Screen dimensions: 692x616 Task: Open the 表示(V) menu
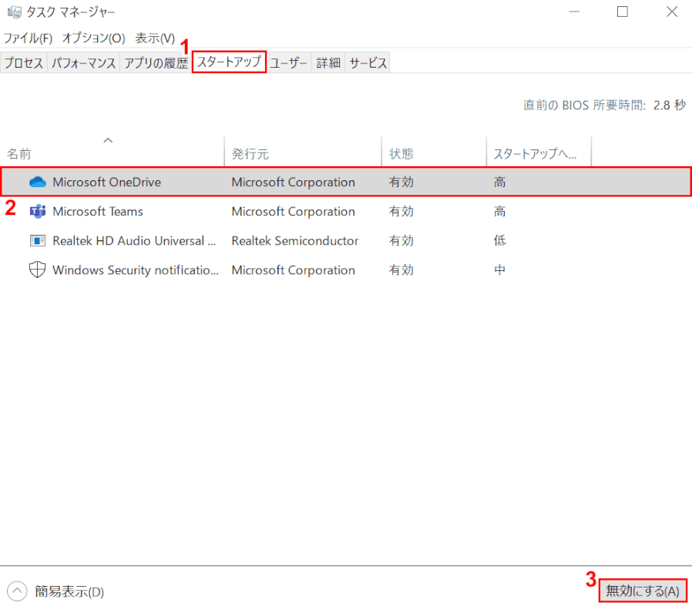[155, 38]
